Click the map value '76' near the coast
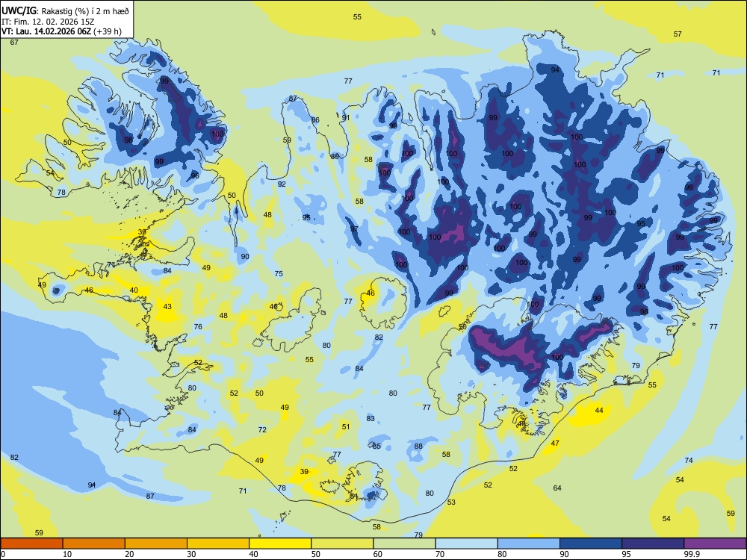The width and height of the screenshot is (747, 560). [x=198, y=327]
